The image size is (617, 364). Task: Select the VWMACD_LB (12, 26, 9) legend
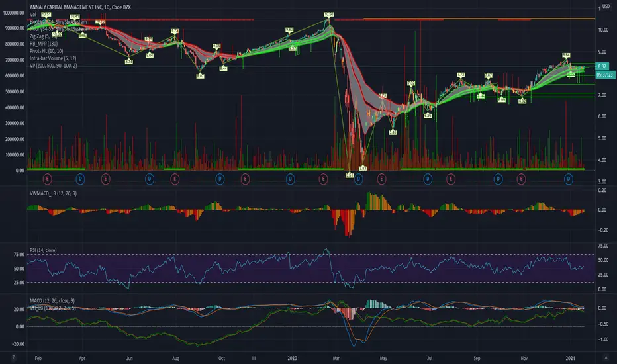tap(53, 193)
